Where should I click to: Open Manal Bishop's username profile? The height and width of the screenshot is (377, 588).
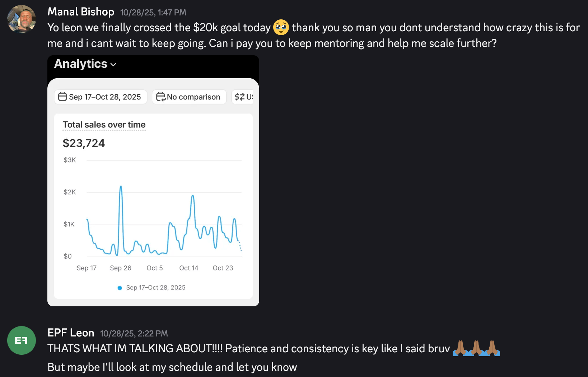point(81,12)
